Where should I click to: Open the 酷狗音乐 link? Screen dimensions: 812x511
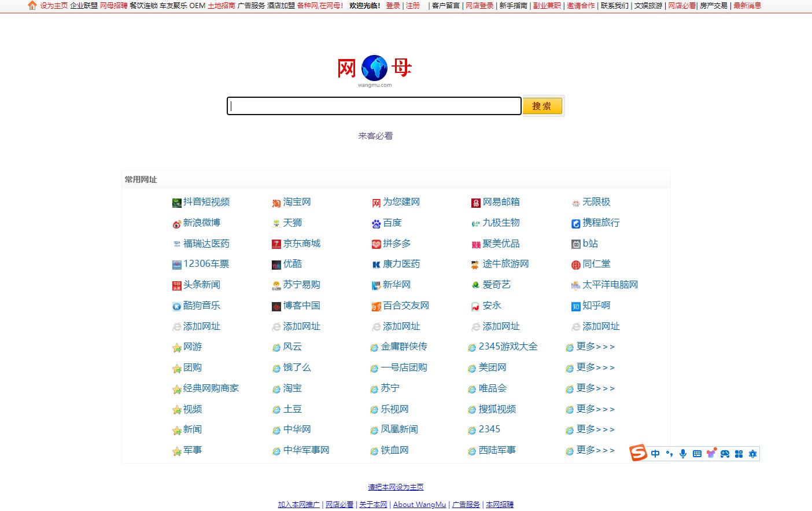click(202, 306)
